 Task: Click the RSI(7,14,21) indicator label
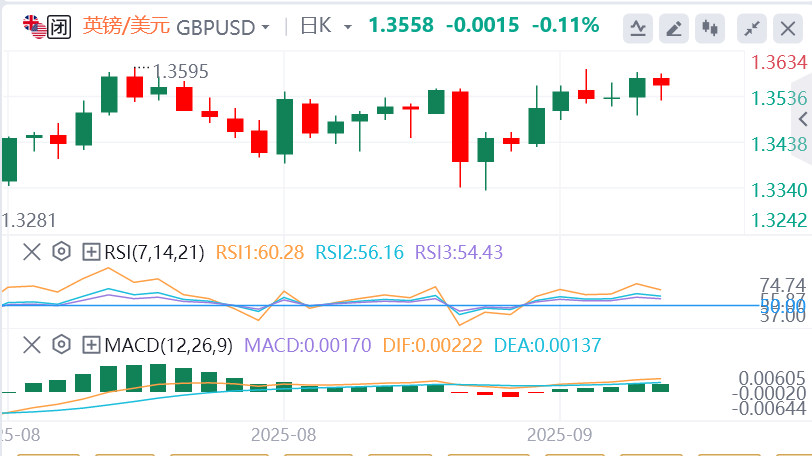point(155,251)
